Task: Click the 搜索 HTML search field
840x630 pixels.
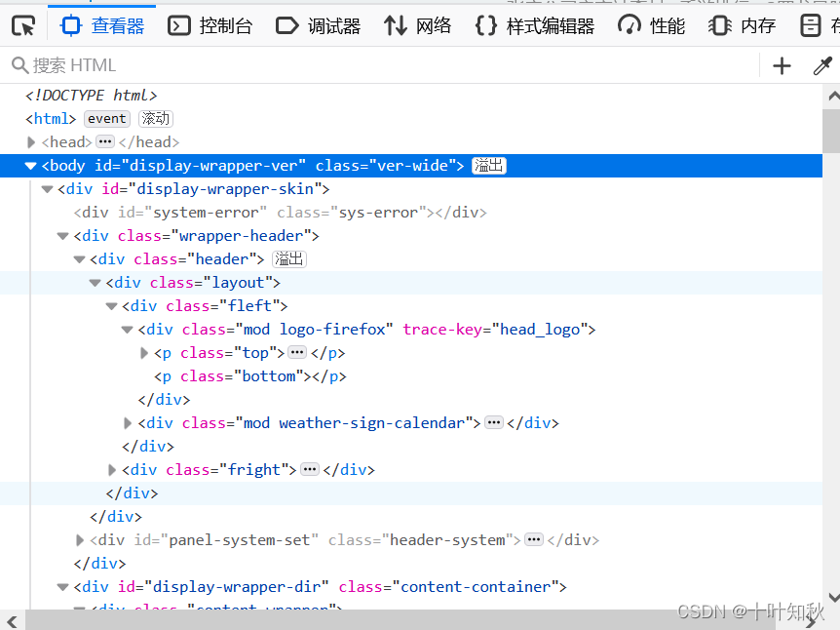Action: coord(380,65)
